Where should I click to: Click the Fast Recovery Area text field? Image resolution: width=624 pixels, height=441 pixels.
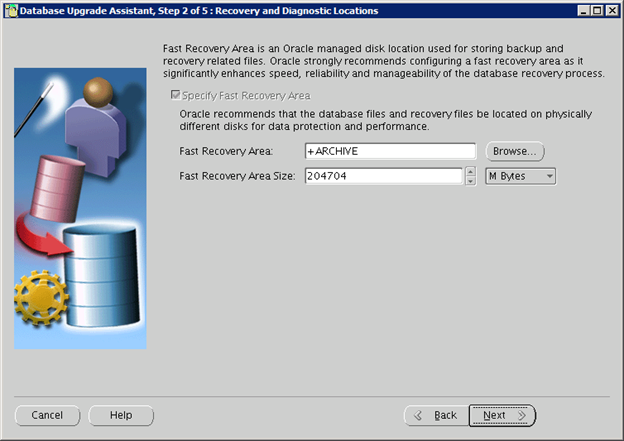[390, 151]
